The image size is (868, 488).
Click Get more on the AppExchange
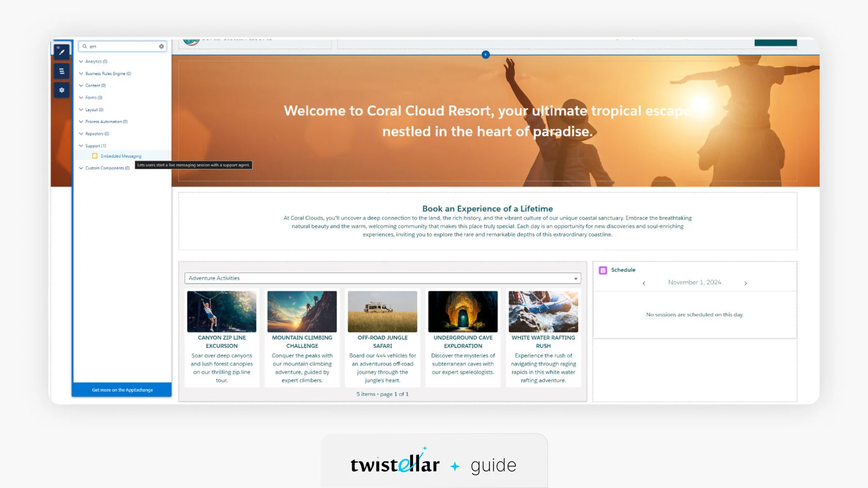tap(122, 390)
